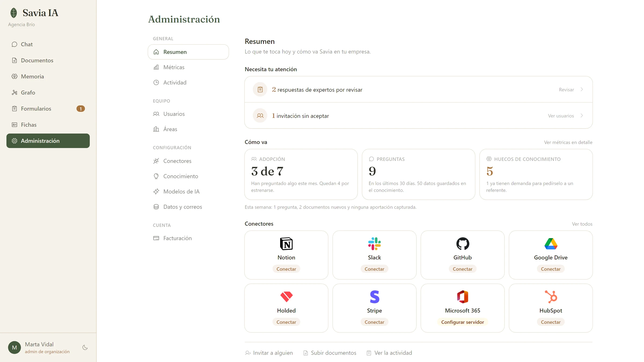
Task: Click the clipboard icon for expert responses
Action: [x=260, y=90]
